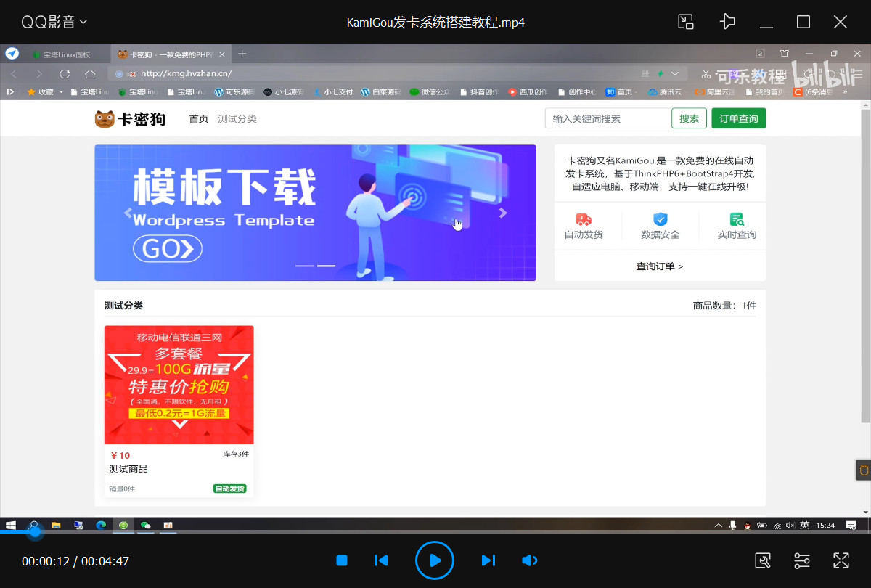Click the 英 input method indicator
The height and width of the screenshot is (588, 871).
click(x=803, y=525)
